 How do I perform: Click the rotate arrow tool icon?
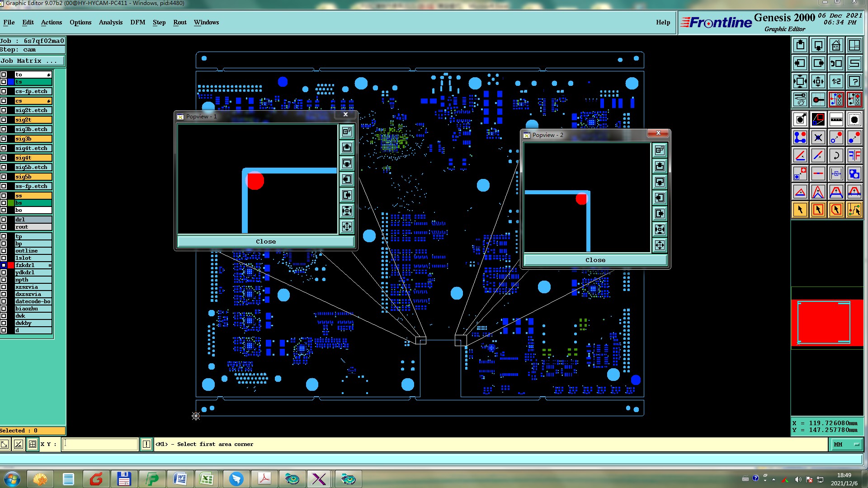pos(836,156)
